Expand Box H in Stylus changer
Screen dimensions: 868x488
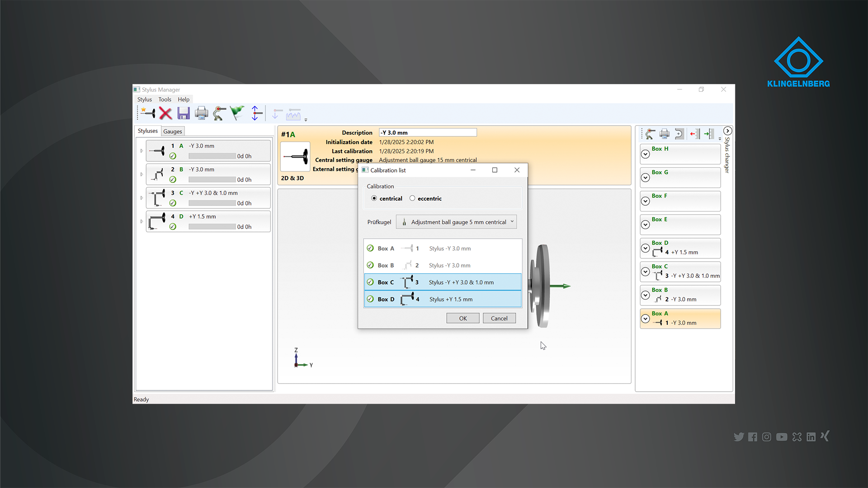coord(646,154)
